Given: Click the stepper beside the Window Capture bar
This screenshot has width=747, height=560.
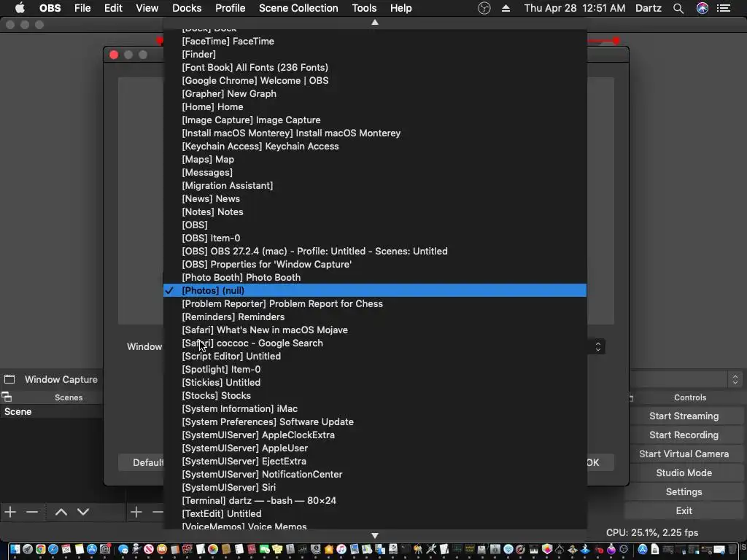Looking at the screenshot, I should [x=735, y=379].
